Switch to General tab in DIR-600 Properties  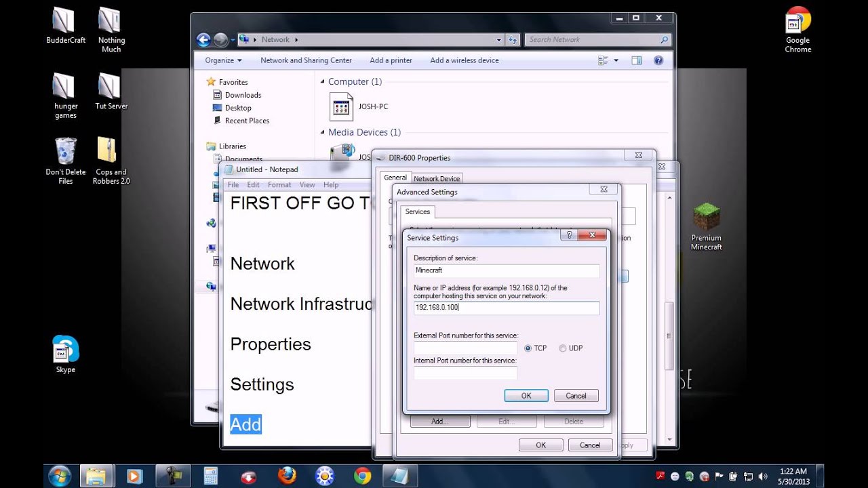395,178
